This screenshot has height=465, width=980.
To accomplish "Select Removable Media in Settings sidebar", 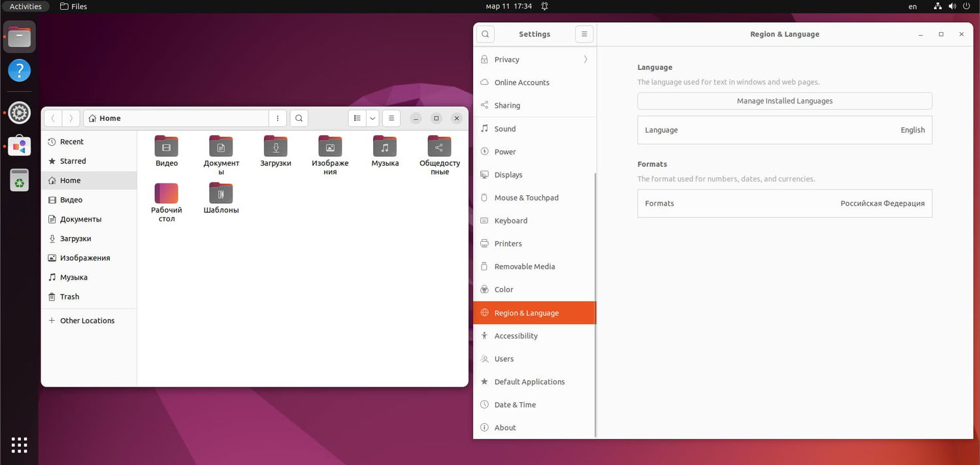I will pyautogui.click(x=534, y=266).
